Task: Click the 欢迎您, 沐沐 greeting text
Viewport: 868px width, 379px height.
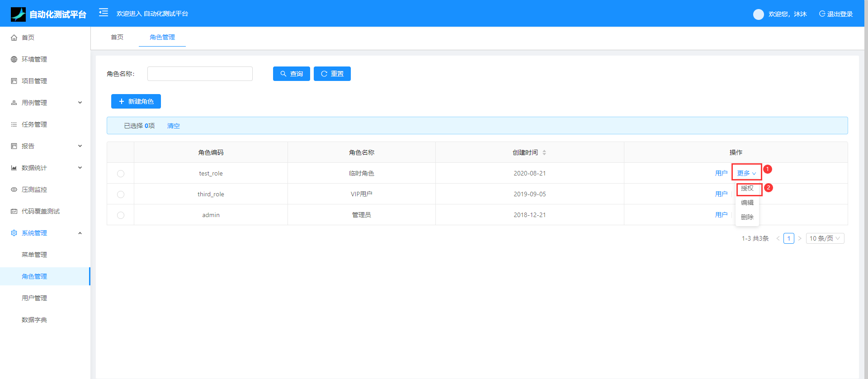Action: [x=788, y=14]
